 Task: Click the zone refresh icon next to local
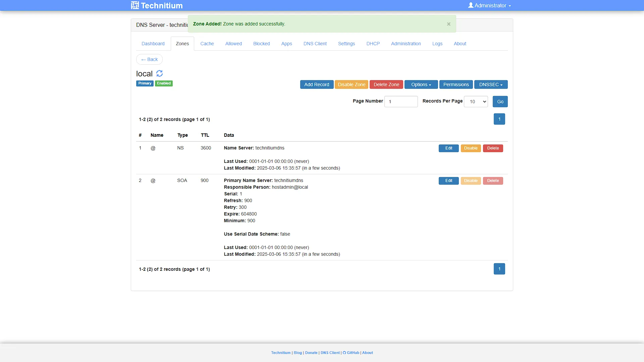pos(159,73)
